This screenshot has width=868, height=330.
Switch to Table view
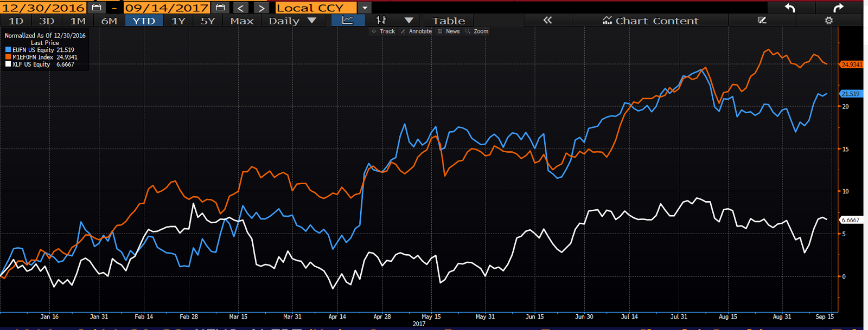449,21
